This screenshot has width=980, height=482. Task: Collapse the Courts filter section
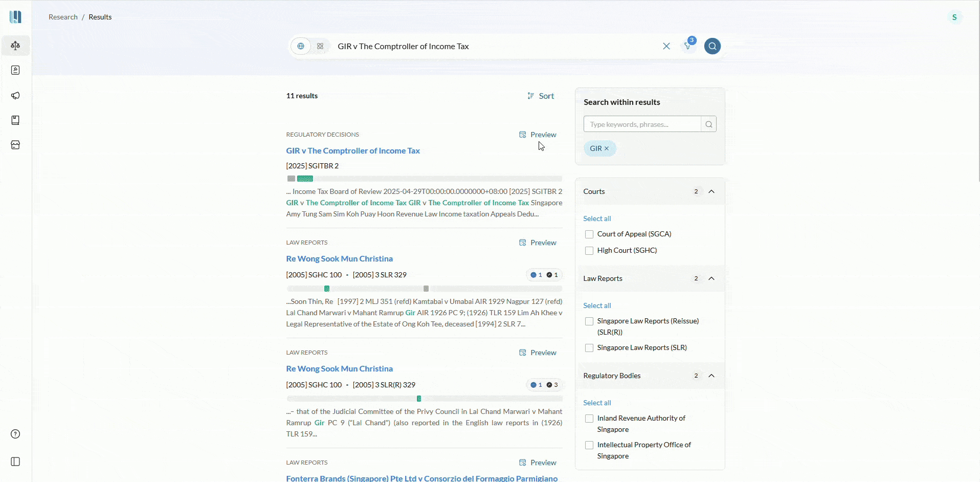pos(711,191)
